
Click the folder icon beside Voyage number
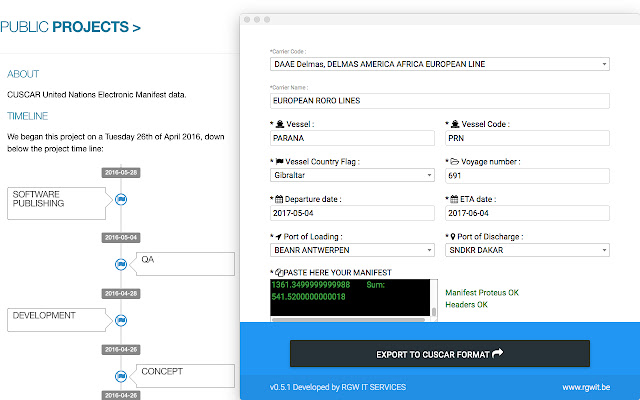click(455, 162)
